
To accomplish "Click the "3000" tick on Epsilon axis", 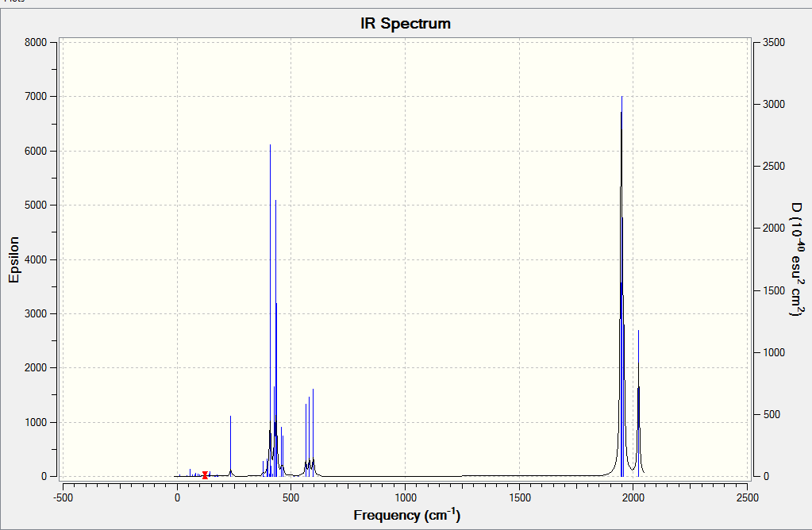I will click(36, 313).
